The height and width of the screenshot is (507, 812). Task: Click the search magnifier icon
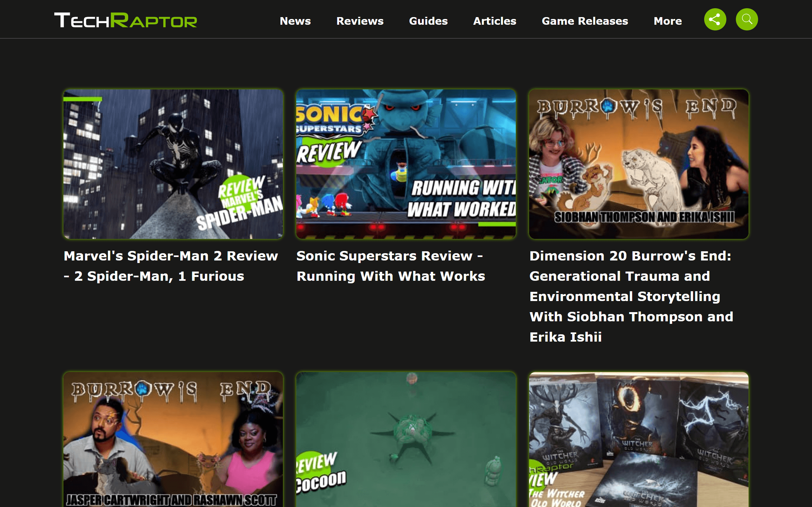click(747, 19)
